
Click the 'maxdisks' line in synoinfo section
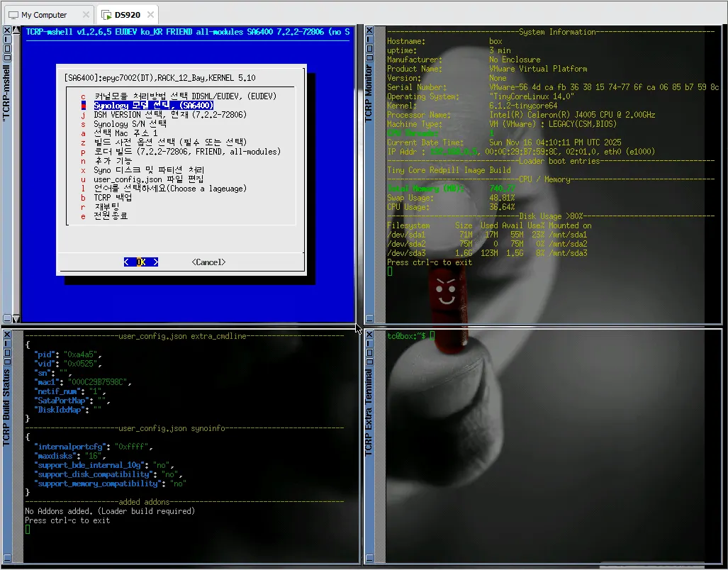click(x=69, y=456)
